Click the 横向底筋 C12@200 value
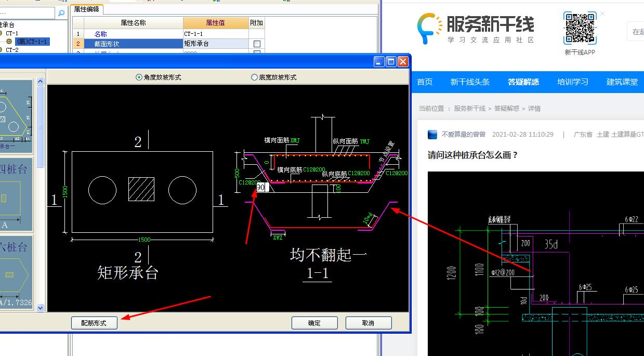Image resolution: width=644 pixels, height=356 pixels. point(314,169)
